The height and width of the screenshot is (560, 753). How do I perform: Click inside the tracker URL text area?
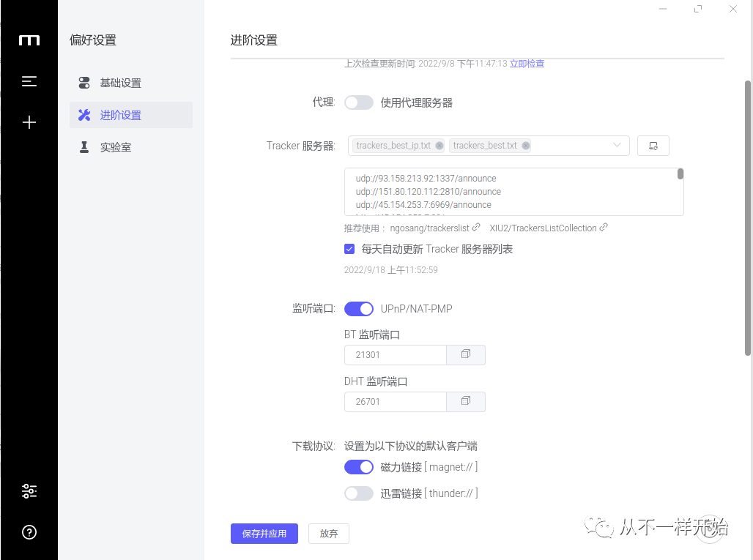click(x=514, y=192)
